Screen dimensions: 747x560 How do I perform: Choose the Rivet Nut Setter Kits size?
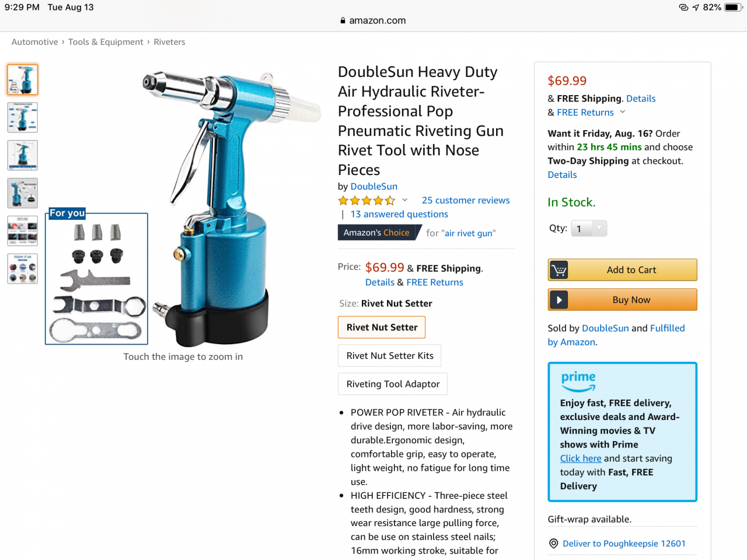(x=390, y=356)
